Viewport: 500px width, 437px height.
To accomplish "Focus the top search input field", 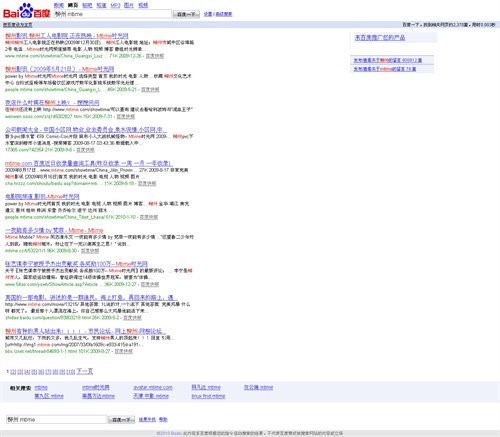I will pos(113,14).
